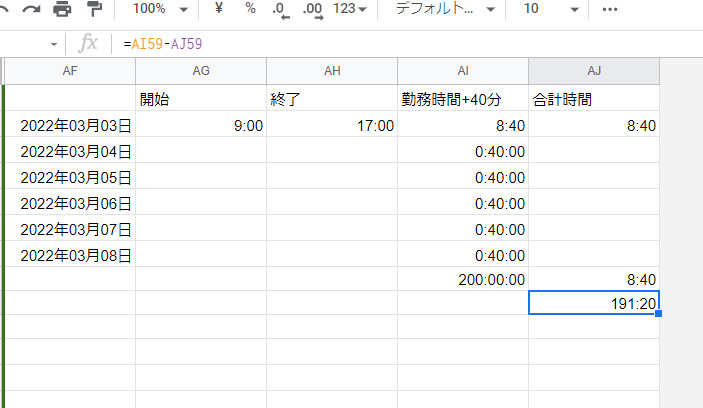This screenshot has height=408, width=703.
Task: Expand the name box dropdown arrow
Action: tap(54, 45)
